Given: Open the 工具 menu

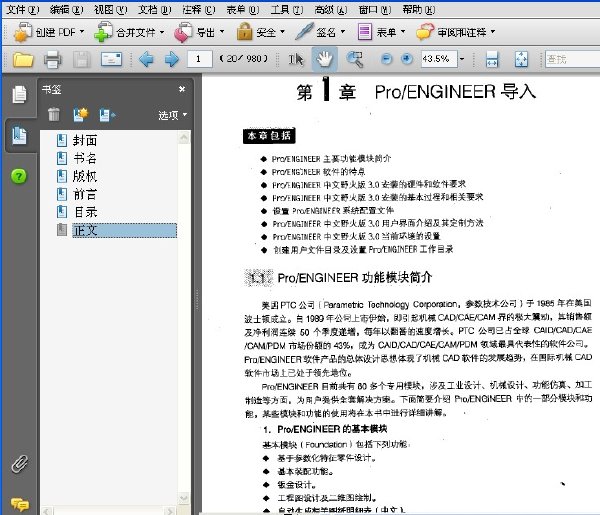Looking at the screenshot, I should click(287, 10).
